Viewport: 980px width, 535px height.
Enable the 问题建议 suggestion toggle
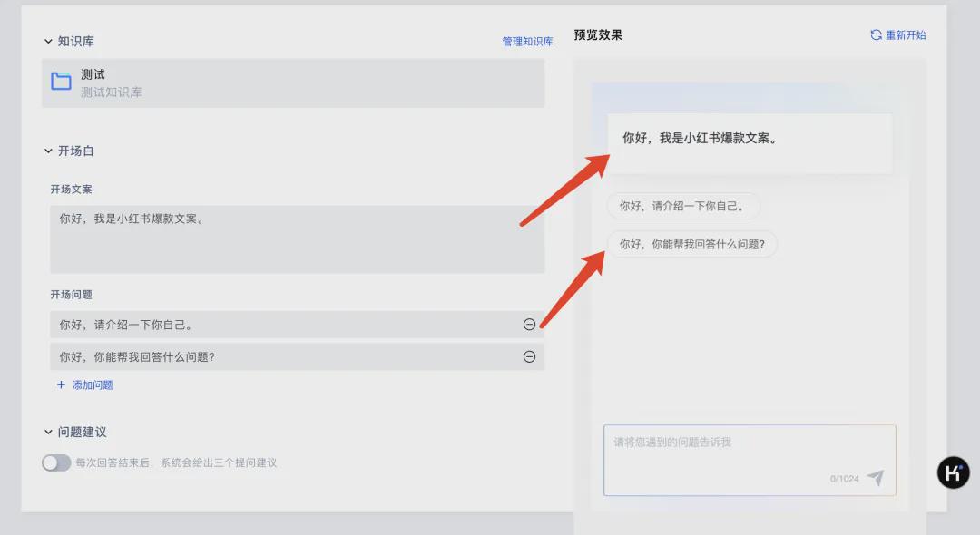(56, 462)
